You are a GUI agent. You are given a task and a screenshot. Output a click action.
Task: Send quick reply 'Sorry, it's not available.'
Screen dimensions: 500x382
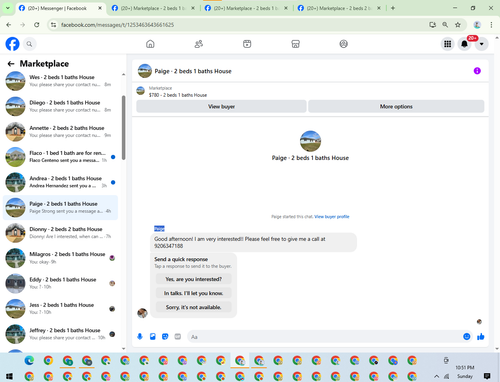193,307
